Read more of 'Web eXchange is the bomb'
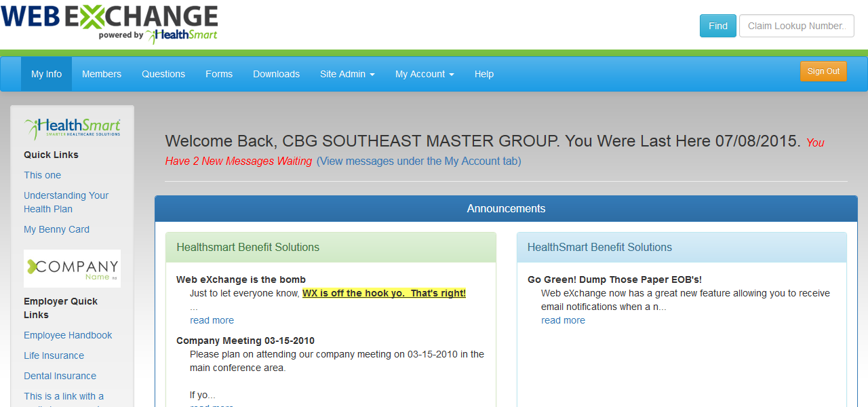 [x=212, y=320]
